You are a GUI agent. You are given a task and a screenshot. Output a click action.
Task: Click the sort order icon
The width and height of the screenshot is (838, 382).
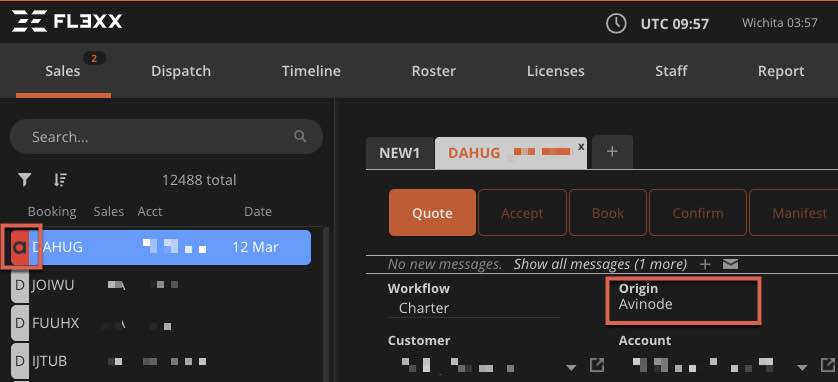[x=60, y=180]
